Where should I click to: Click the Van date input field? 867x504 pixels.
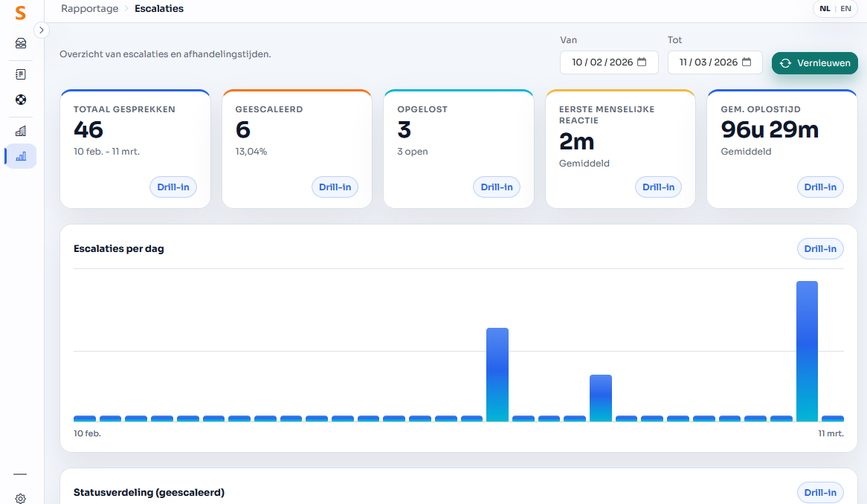(x=602, y=62)
